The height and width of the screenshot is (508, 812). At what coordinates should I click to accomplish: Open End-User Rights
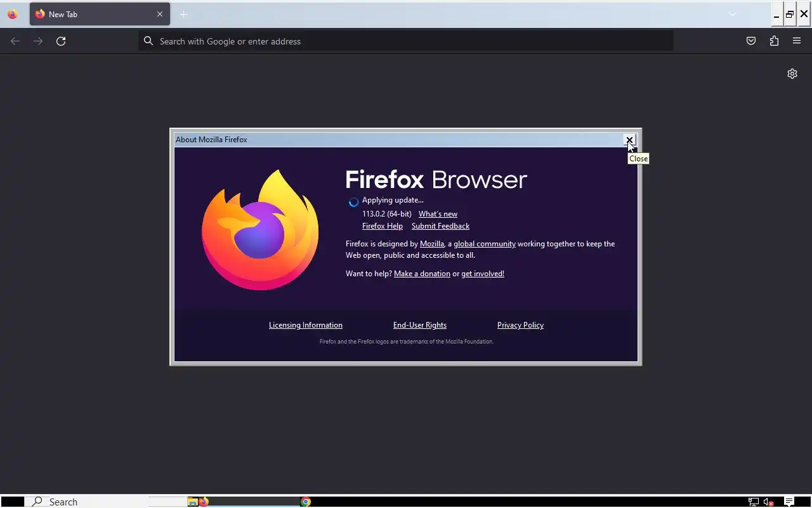(420, 325)
